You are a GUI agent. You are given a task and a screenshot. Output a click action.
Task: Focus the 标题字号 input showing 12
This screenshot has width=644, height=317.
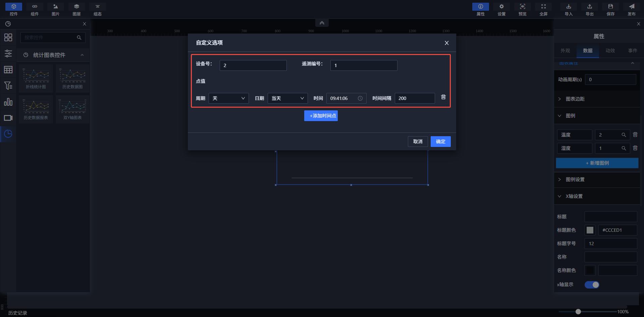click(x=611, y=244)
